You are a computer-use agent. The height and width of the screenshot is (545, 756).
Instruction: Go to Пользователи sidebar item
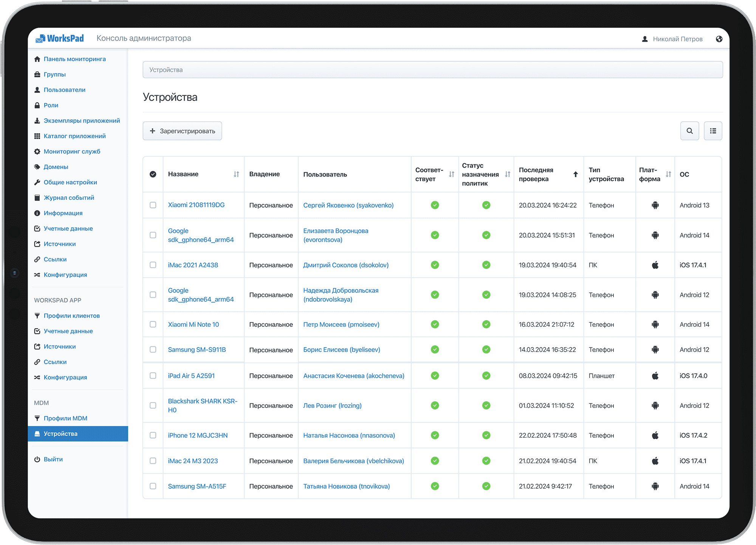[x=65, y=90]
